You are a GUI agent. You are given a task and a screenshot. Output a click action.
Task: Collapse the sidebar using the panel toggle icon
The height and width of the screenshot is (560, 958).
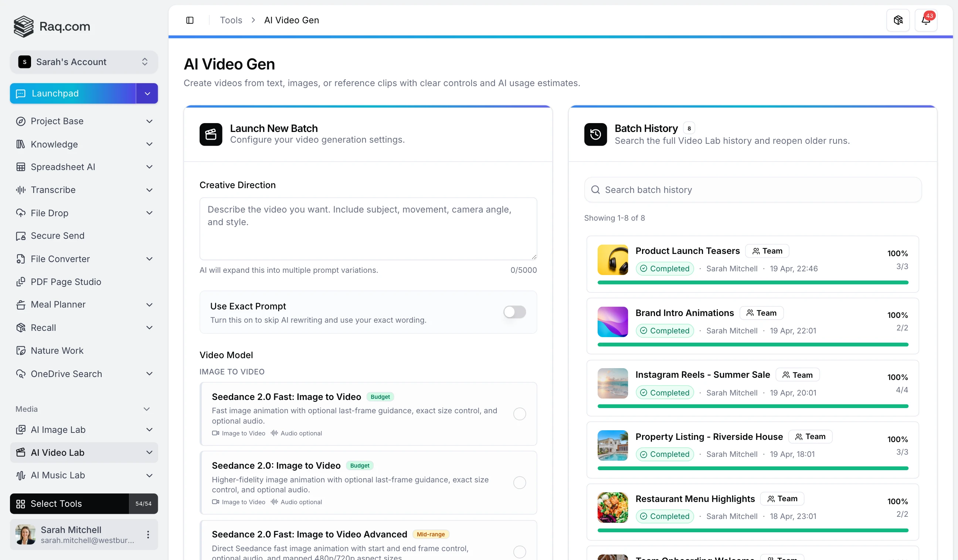pos(190,20)
